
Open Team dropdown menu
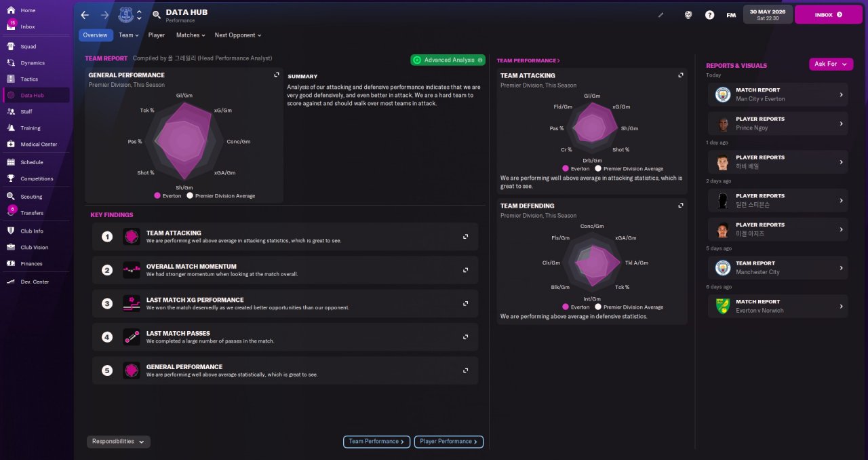(x=128, y=35)
